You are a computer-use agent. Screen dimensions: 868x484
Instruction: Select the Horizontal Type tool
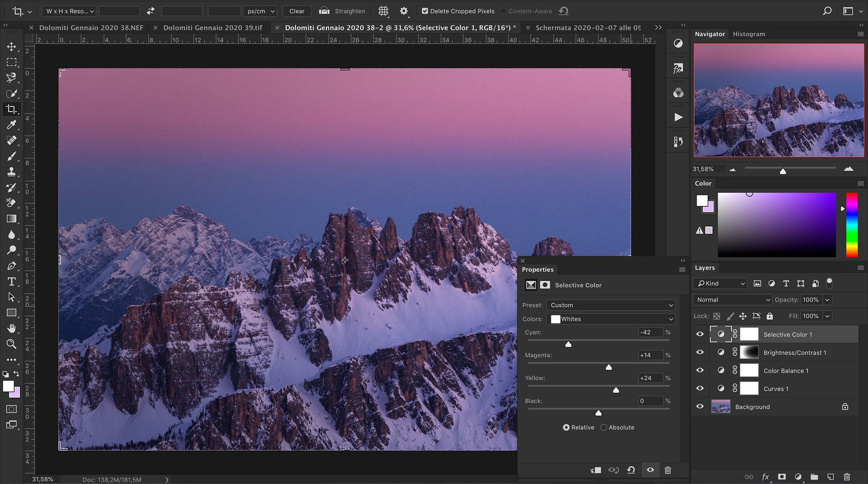pos(11,281)
